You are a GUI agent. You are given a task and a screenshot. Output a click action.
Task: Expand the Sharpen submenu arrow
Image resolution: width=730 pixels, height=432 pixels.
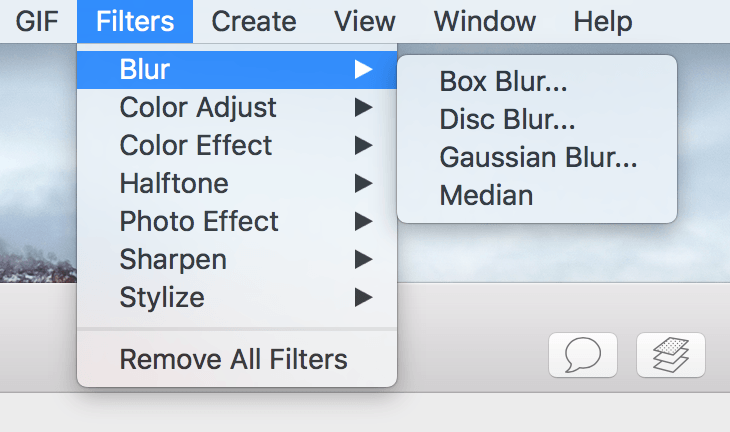pos(363,259)
